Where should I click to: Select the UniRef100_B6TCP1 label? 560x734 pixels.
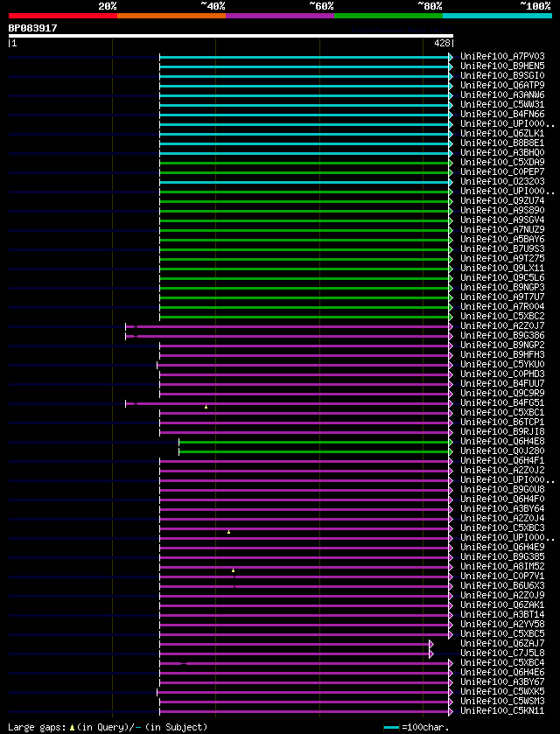502,423
